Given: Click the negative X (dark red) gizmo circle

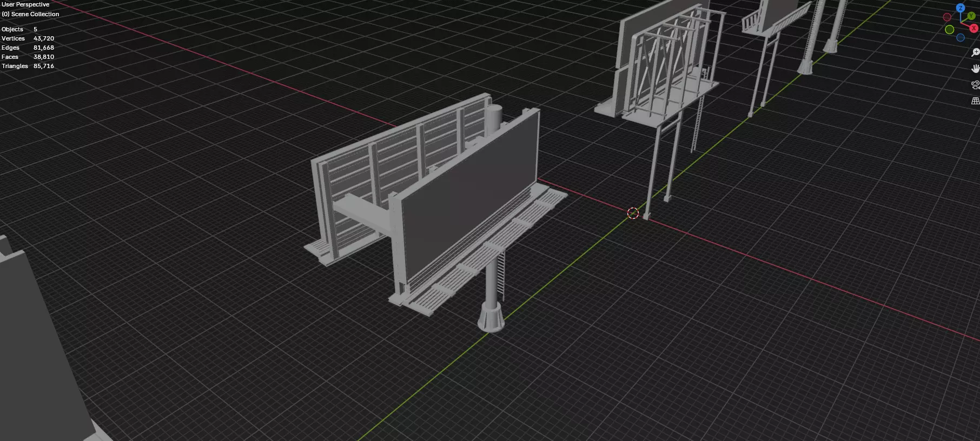Looking at the screenshot, I should pyautogui.click(x=947, y=17).
